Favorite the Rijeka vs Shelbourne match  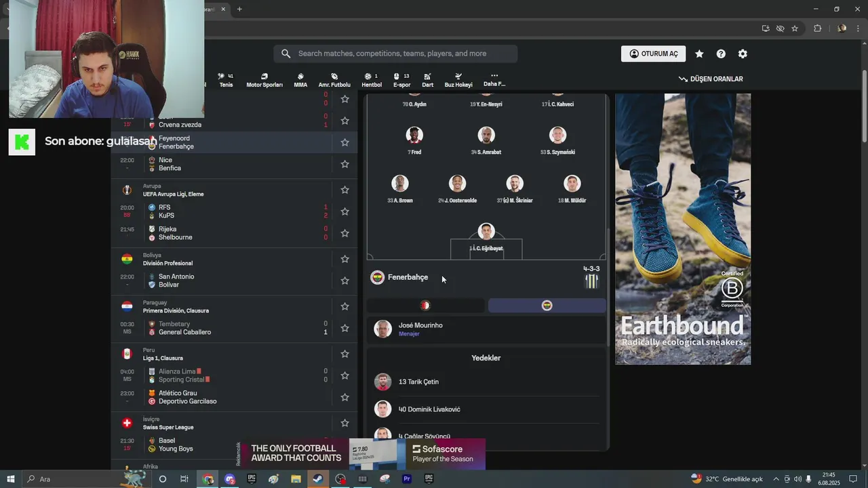344,233
